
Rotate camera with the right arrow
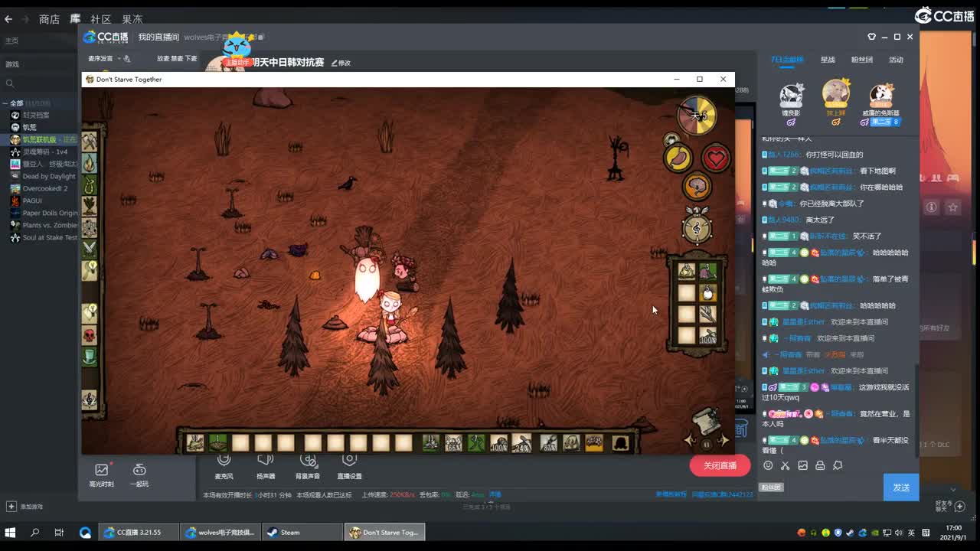click(x=723, y=441)
